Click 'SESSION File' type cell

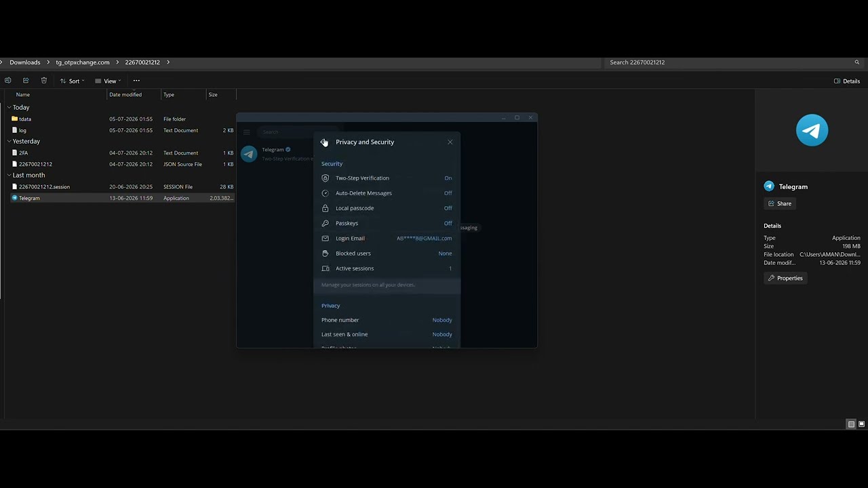[x=178, y=187]
